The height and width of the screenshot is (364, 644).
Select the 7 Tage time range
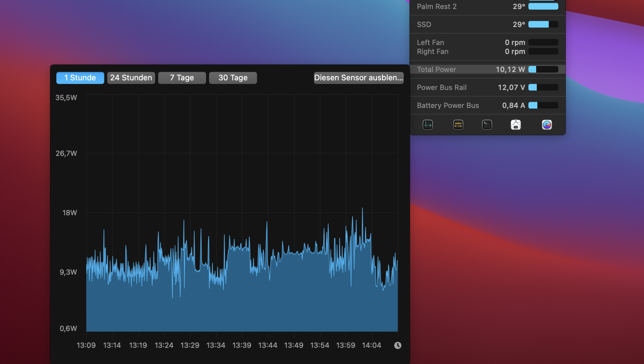[182, 78]
